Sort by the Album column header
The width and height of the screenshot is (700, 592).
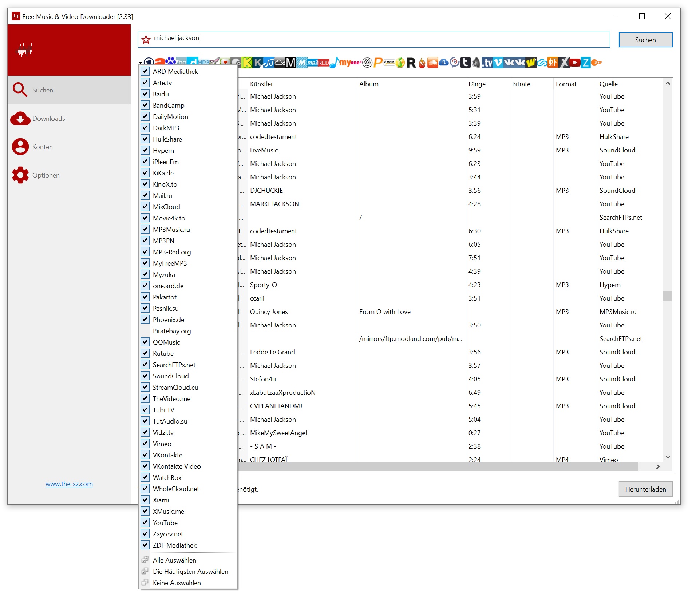[x=411, y=84]
